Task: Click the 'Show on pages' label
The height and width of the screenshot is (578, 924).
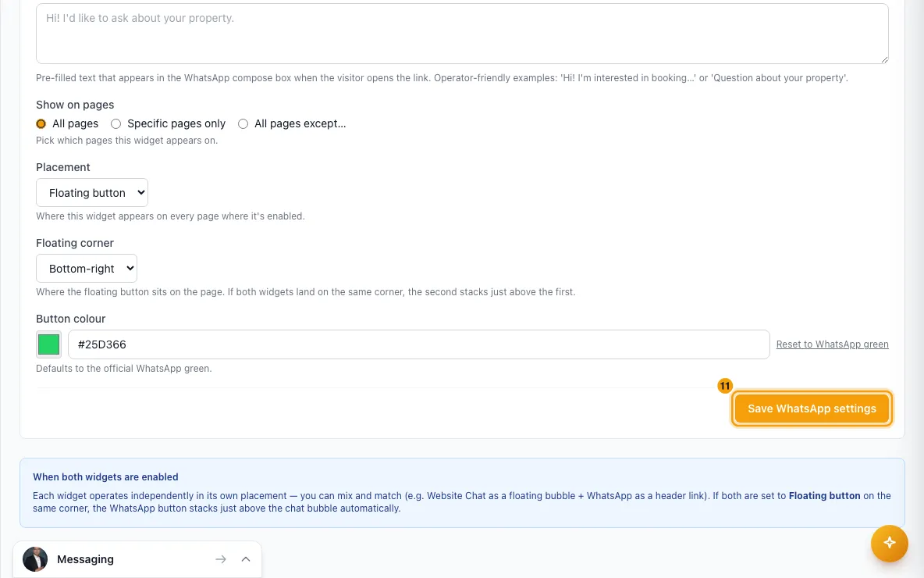Action: pos(75,105)
